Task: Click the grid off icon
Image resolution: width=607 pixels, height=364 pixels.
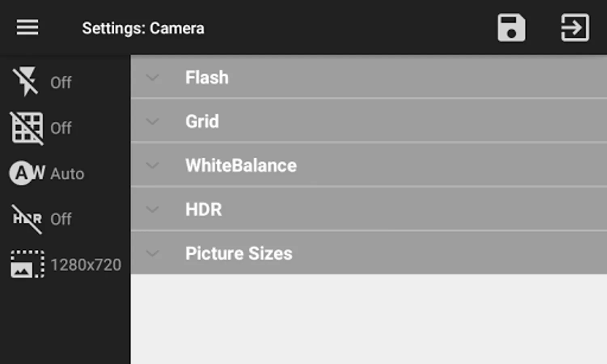Action: (27, 128)
